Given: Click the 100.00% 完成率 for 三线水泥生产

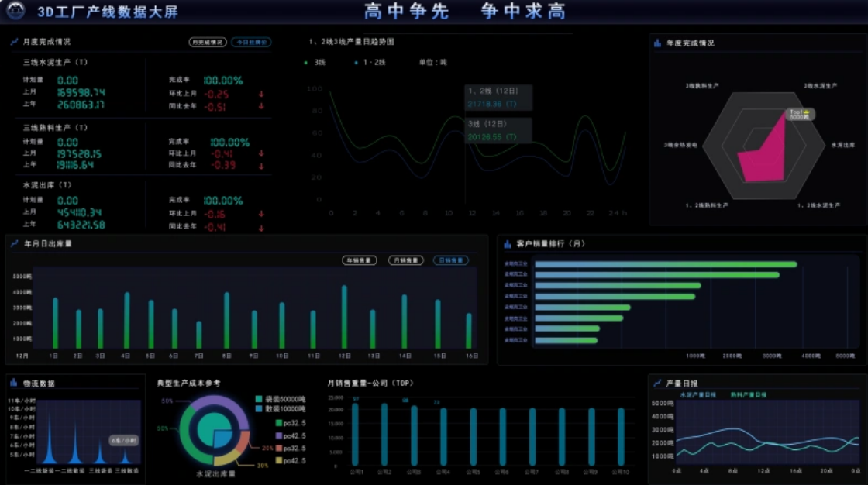Looking at the screenshot, I should tap(222, 81).
